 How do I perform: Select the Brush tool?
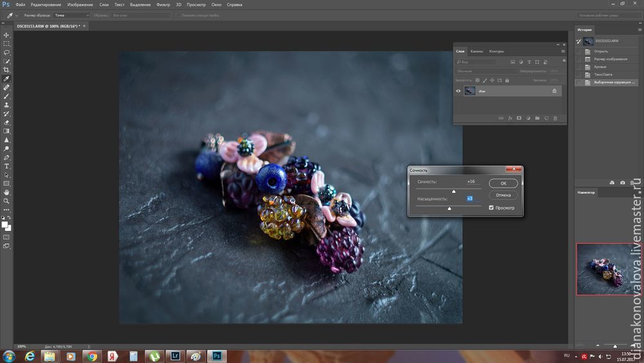point(6,96)
